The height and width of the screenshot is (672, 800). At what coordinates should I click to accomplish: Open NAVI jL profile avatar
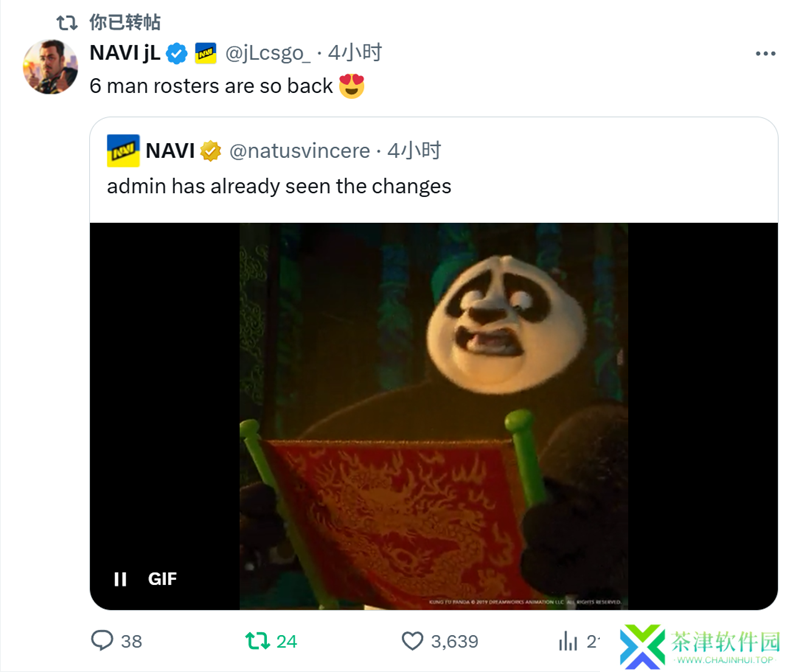click(50, 67)
